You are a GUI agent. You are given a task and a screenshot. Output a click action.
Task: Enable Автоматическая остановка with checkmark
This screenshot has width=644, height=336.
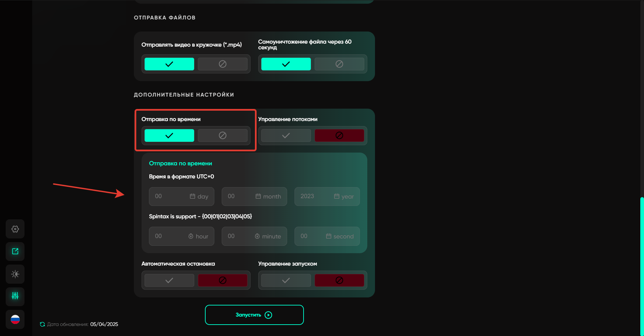169,280
